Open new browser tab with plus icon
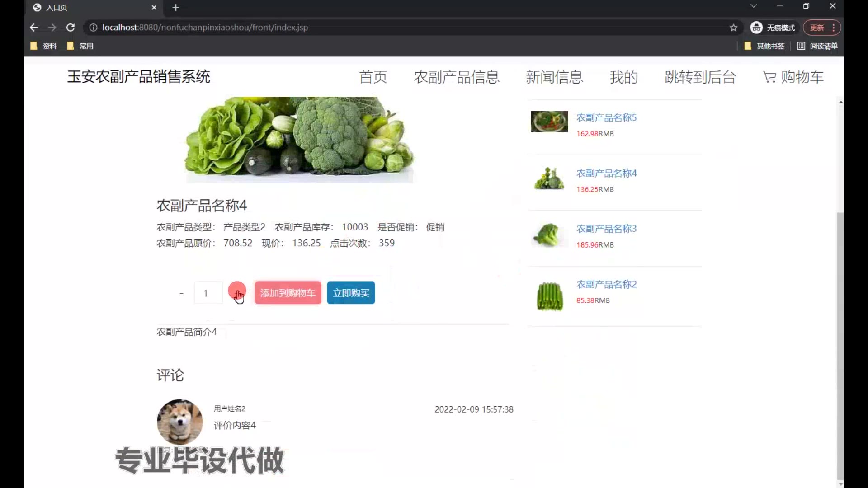 (176, 8)
